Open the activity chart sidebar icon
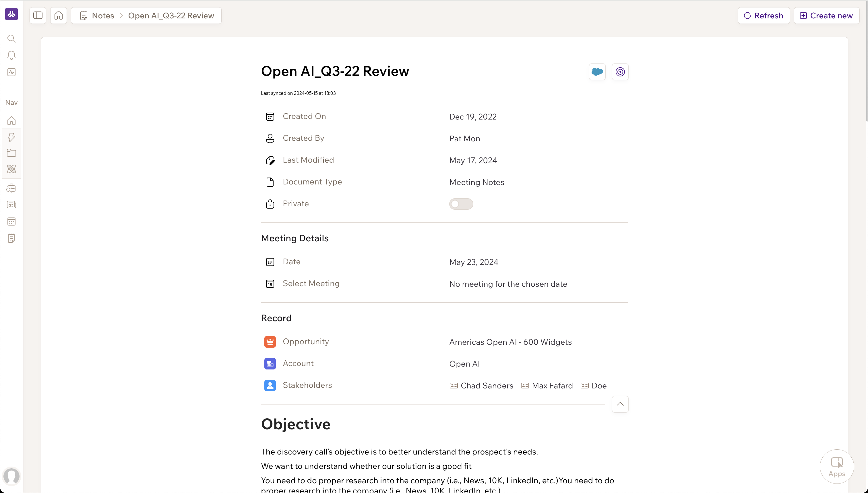 pyautogui.click(x=11, y=72)
